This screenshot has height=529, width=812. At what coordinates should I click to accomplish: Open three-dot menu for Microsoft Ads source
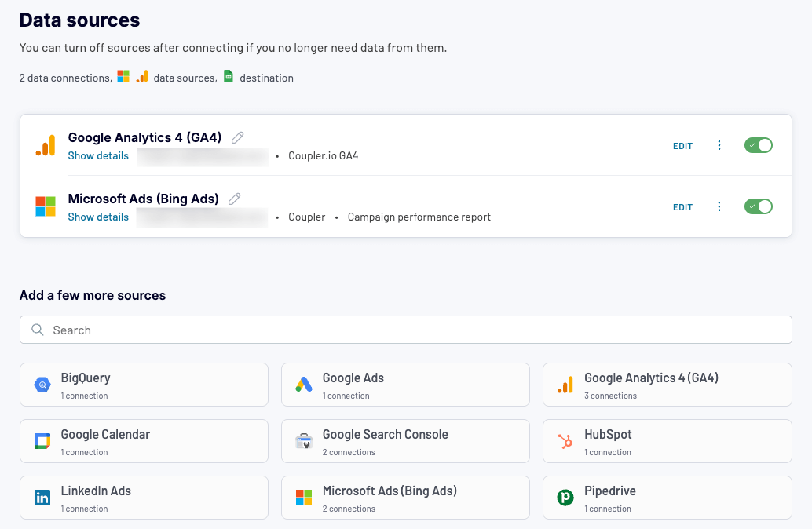[719, 206]
